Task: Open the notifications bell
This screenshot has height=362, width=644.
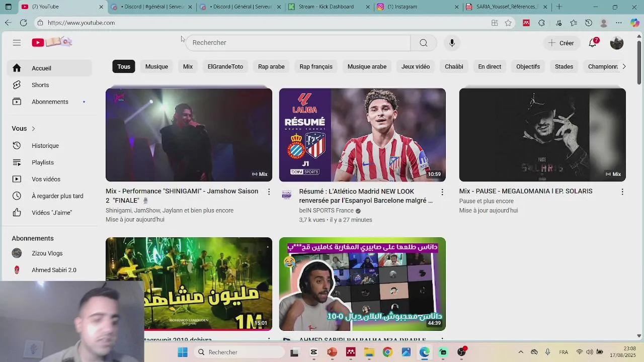Action: click(x=593, y=43)
